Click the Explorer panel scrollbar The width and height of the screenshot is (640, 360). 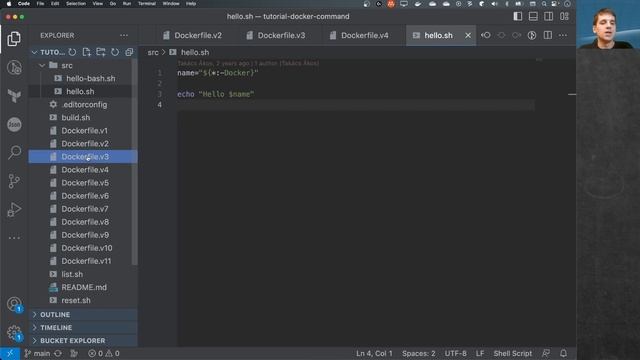coord(135,162)
